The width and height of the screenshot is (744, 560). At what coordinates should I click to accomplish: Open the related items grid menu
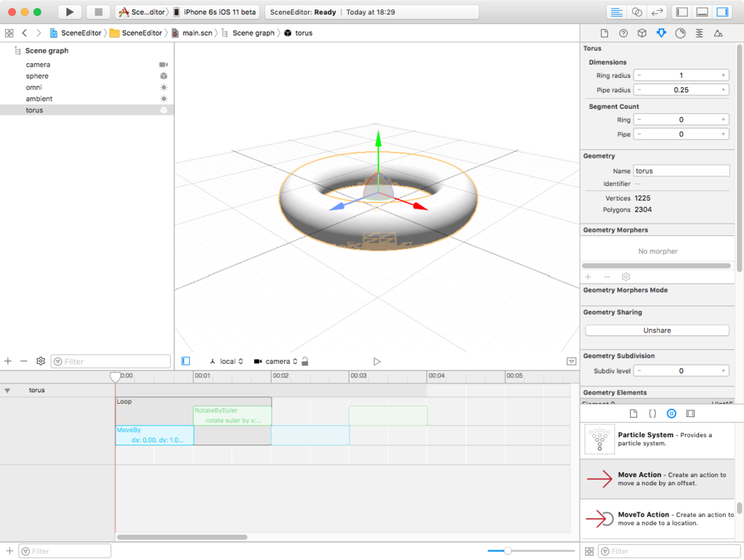tap(9, 33)
